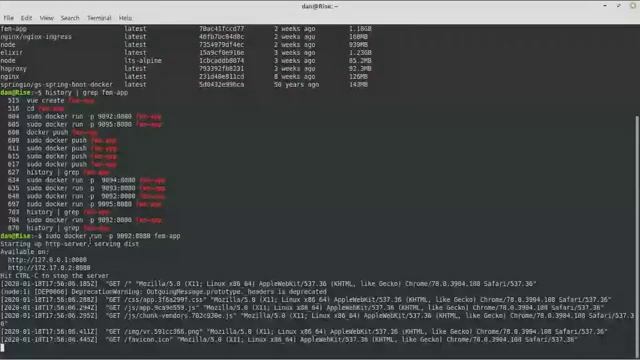Click the 1.18GB size value
This screenshot has height=360, width=640.
(360, 29)
